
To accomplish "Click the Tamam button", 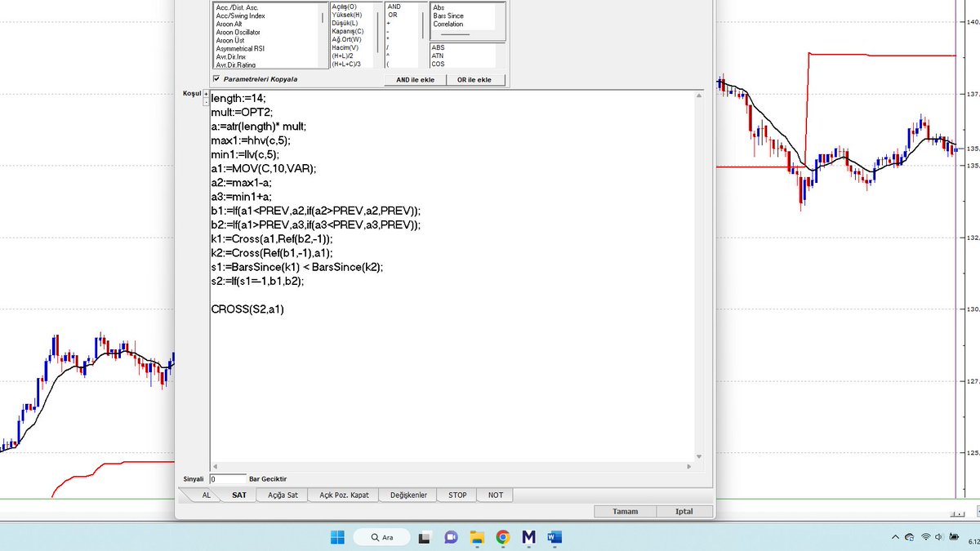I will click(625, 512).
